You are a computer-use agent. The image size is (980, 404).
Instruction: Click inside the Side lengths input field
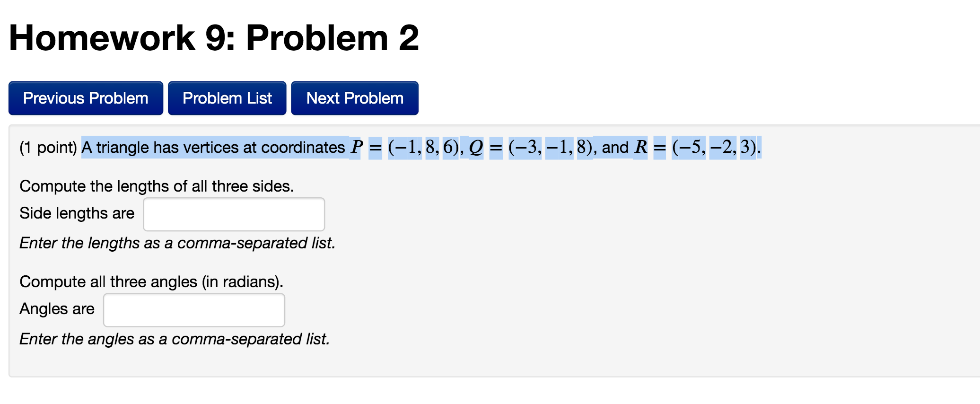[x=233, y=214]
